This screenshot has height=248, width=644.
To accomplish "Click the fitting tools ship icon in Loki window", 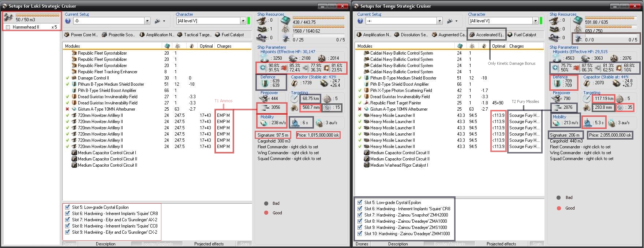I will click(157, 21).
